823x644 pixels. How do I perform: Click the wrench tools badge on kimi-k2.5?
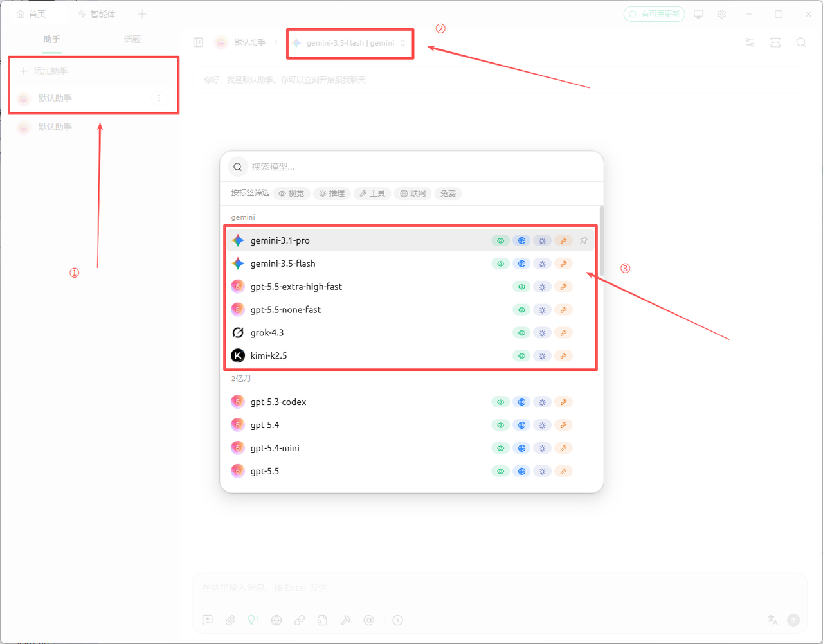click(x=563, y=356)
